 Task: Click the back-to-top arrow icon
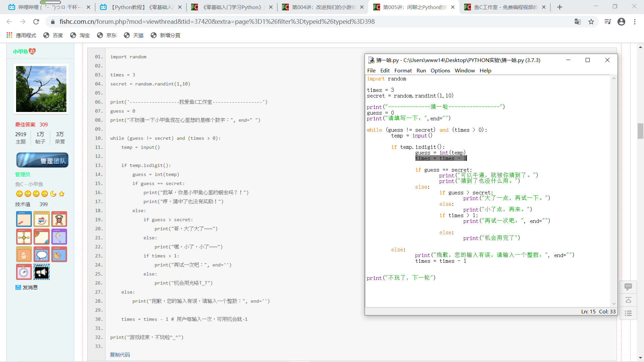coord(628,300)
